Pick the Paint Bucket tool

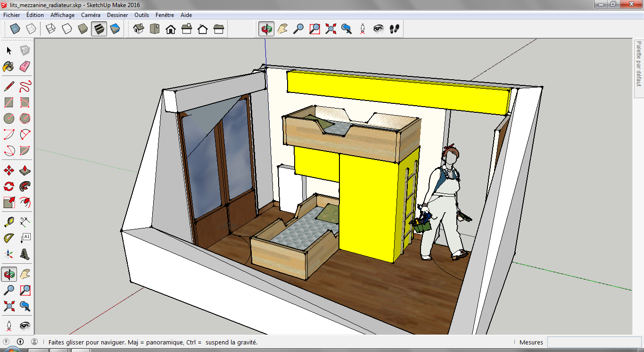point(9,67)
